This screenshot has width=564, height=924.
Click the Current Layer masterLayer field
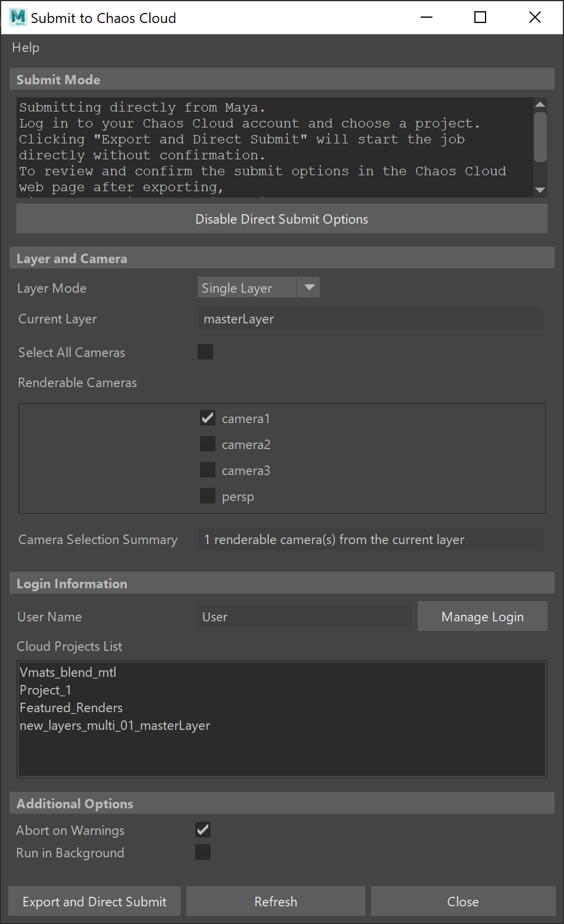pos(370,319)
